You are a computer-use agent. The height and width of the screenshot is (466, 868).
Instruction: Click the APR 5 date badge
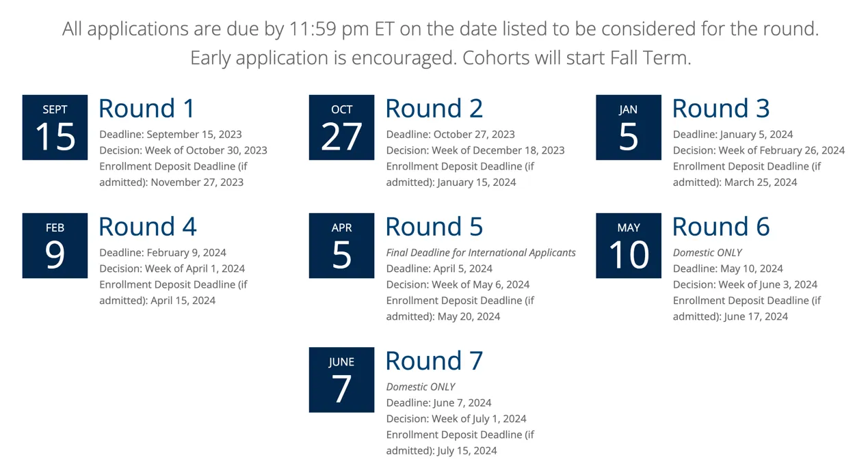coord(341,246)
